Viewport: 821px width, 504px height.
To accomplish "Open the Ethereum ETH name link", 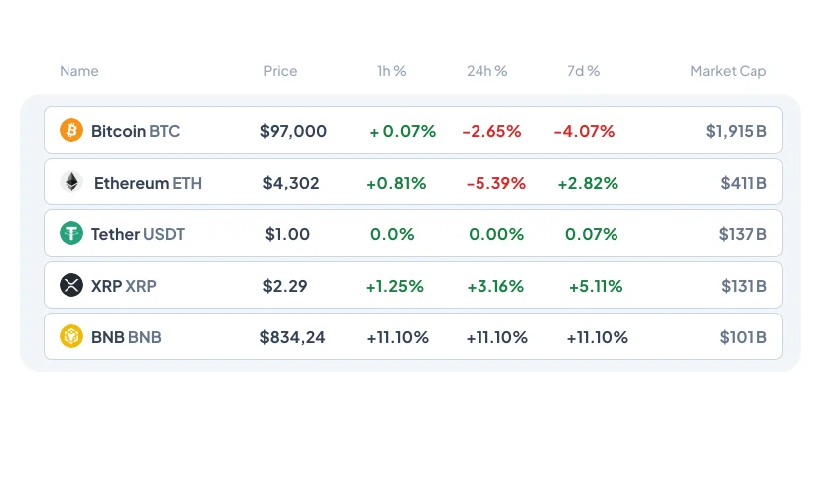I will tap(147, 183).
